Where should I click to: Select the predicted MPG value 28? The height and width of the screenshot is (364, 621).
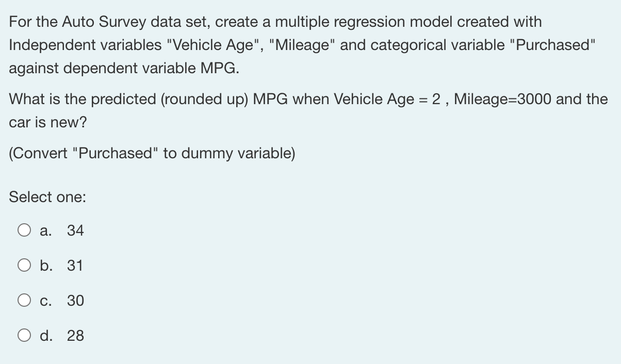[x=75, y=336]
